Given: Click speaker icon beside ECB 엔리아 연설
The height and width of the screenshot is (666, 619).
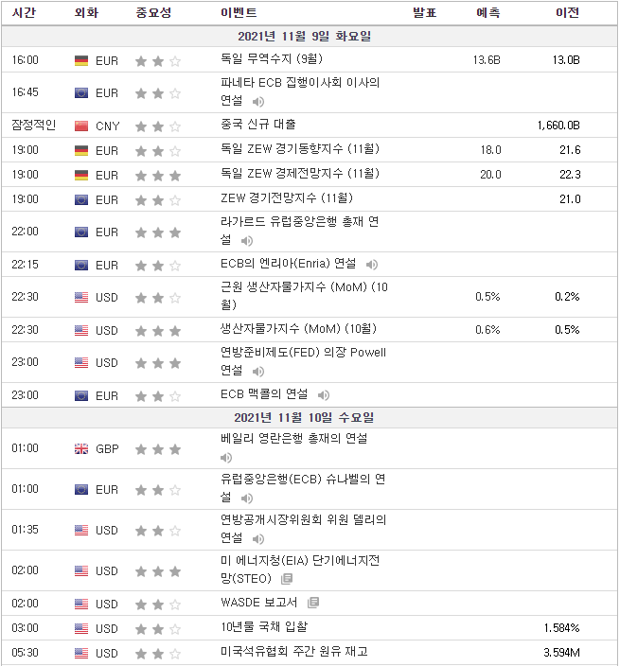Looking at the screenshot, I should 371,265.
